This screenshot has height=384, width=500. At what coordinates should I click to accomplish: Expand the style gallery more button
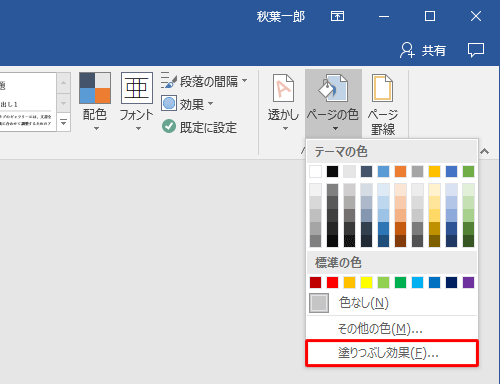64,123
